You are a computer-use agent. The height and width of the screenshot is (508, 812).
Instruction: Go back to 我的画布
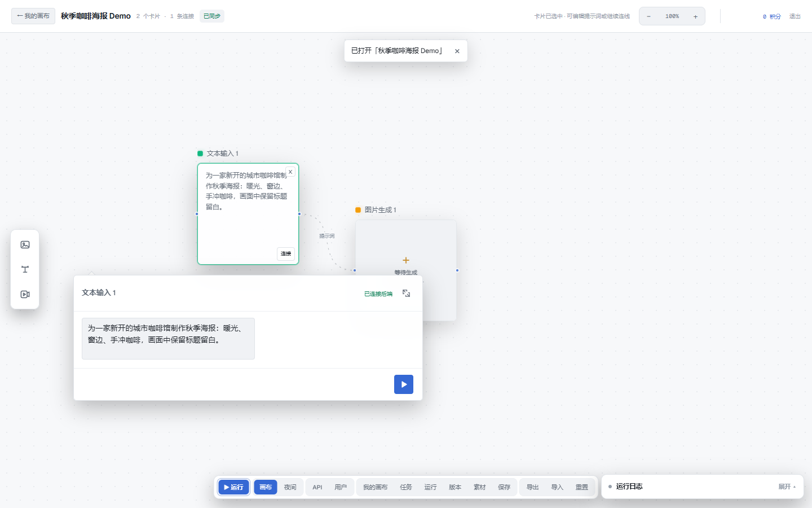[x=33, y=16]
